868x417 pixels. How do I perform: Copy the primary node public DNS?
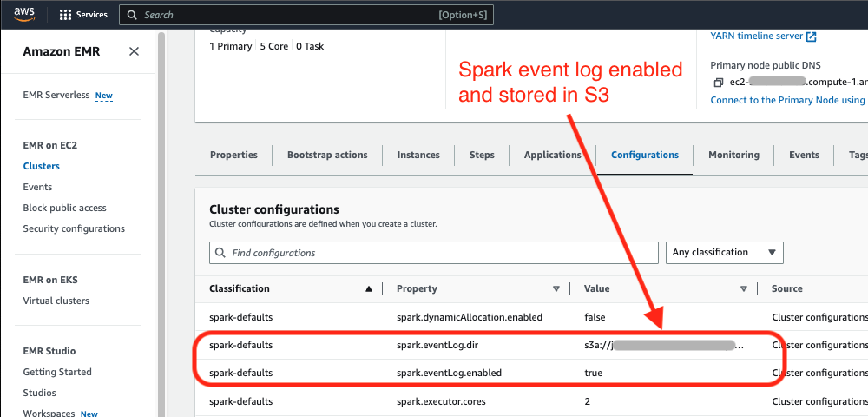tap(718, 83)
